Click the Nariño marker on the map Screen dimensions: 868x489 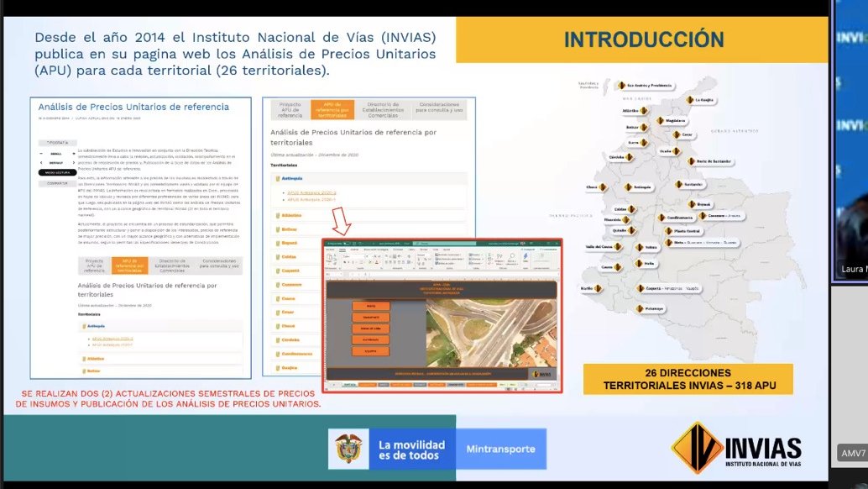coord(598,288)
